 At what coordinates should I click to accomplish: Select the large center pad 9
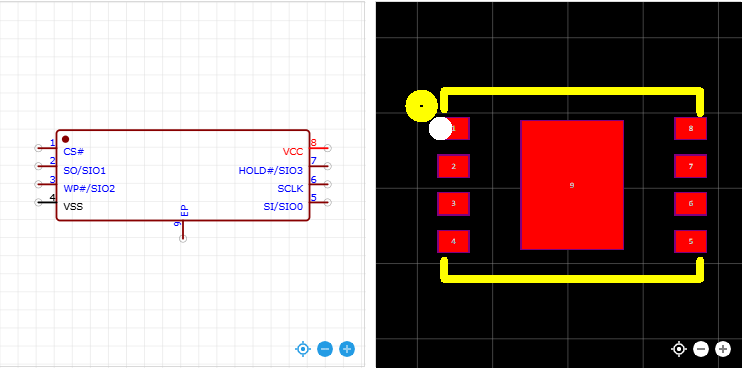[x=572, y=185]
